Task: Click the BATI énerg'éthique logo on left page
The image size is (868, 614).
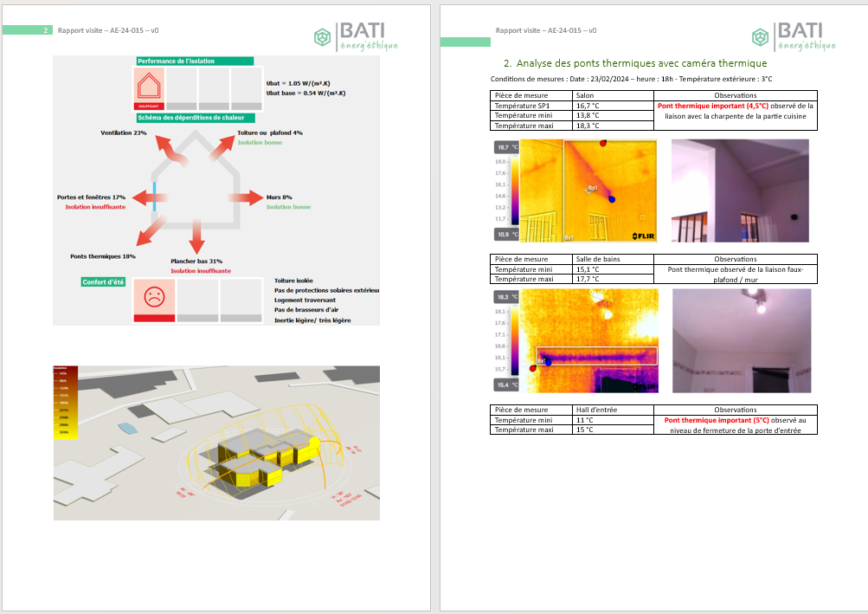Action: (356, 36)
